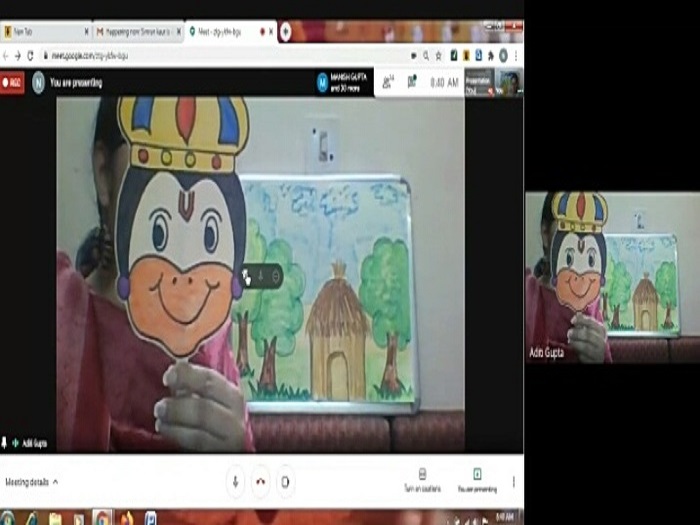Open the 'You are presenting' control

coord(477,480)
